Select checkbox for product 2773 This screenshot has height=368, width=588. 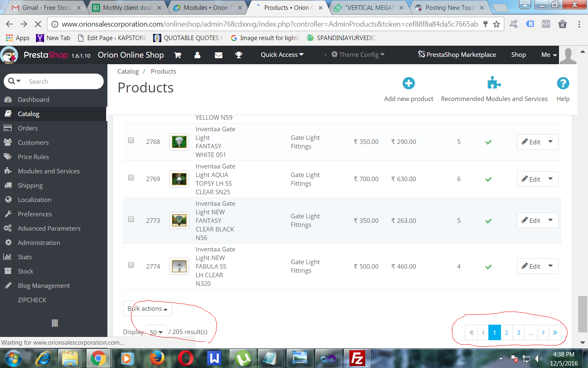[131, 219]
